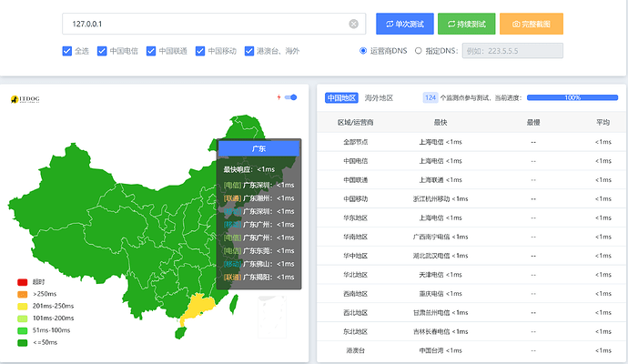This screenshot has height=364, width=628.
Task: Start 持续测试 continuous test
Action: tap(467, 24)
